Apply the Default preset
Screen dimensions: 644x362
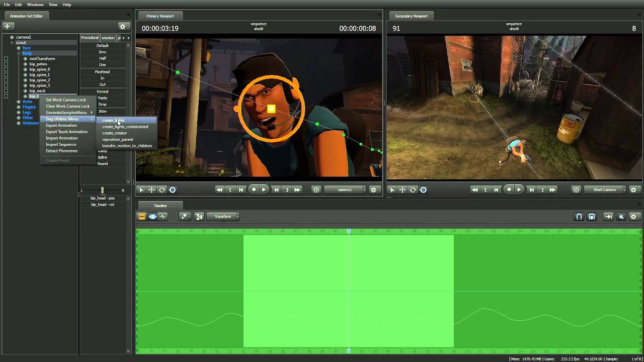[x=103, y=46]
